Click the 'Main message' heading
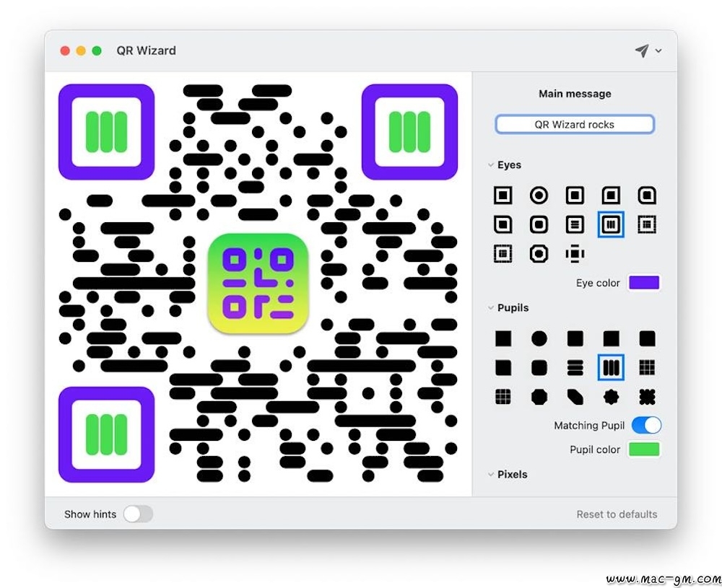The width and height of the screenshot is (722, 588). [x=575, y=94]
